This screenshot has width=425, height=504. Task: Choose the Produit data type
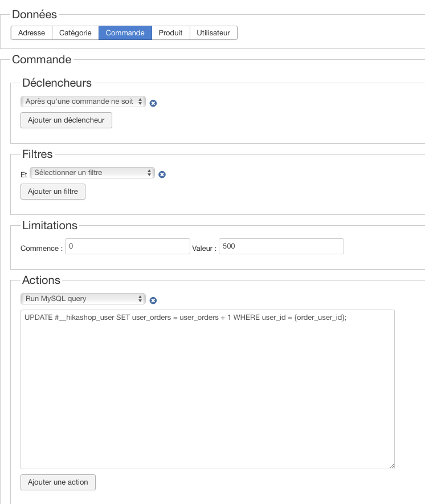coord(170,33)
